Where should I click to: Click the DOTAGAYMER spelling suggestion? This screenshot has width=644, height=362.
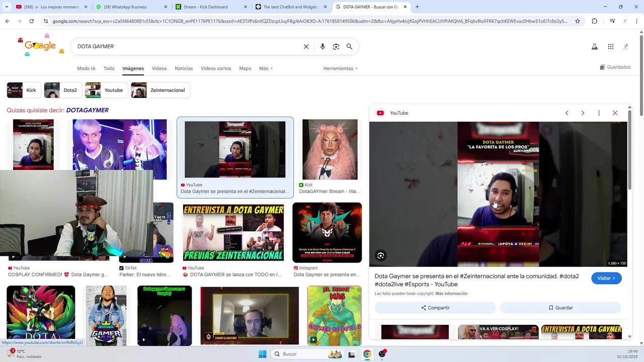(87, 110)
